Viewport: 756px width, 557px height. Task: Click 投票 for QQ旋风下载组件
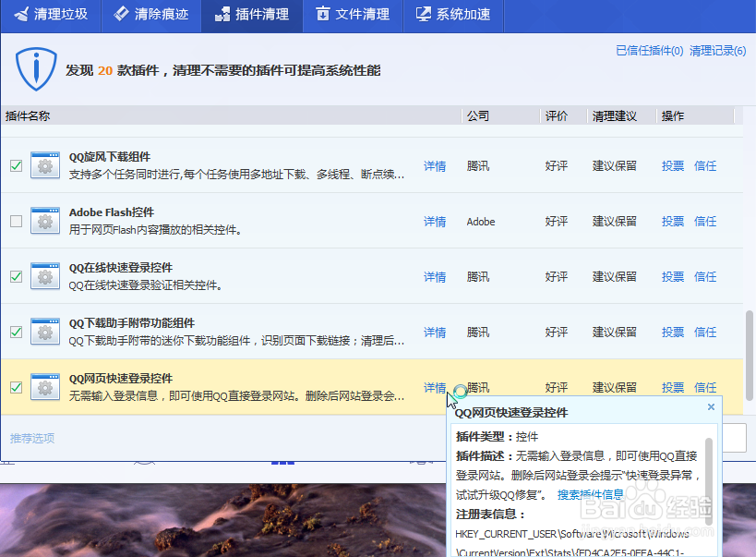tap(673, 166)
